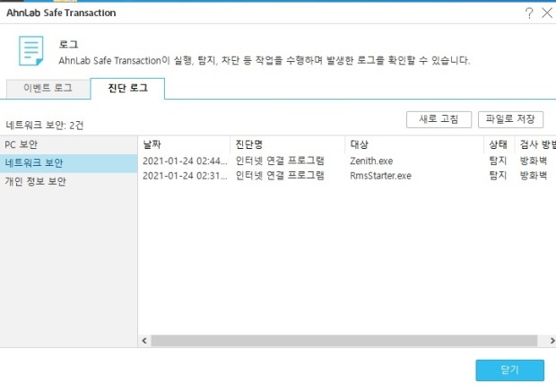Screen dimensions: 556x392
Task: Click the 검사 방법 column header
Action: pyautogui.click(x=535, y=144)
